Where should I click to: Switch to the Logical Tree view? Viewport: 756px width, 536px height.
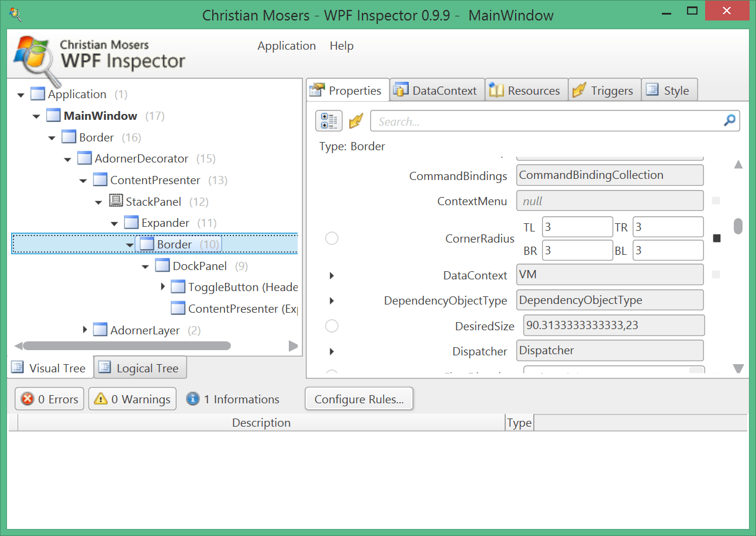click(140, 368)
